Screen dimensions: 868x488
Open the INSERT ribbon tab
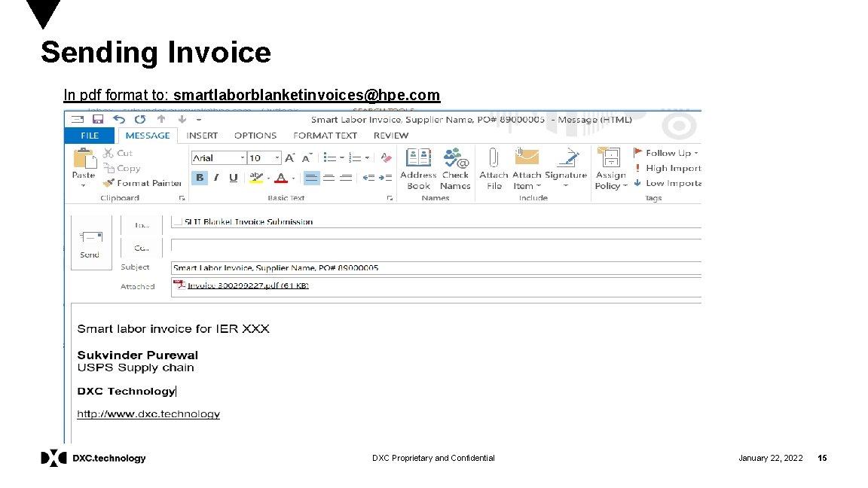pyautogui.click(x=201, y=136)
